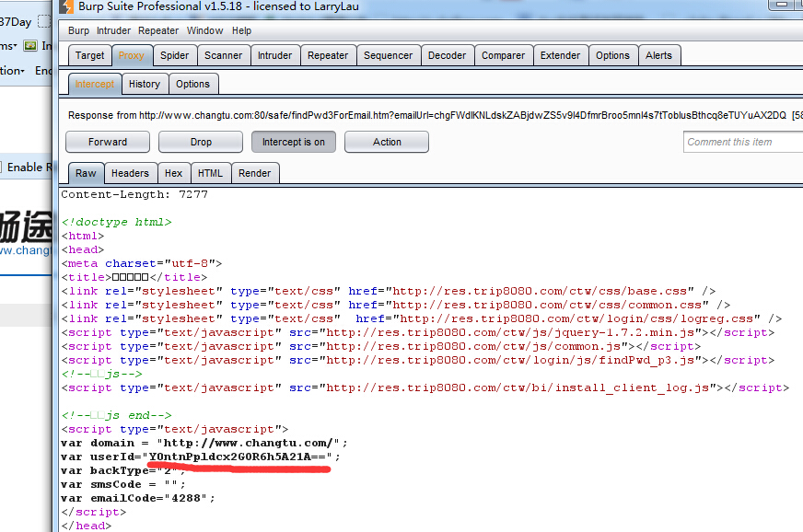Viewport: 803px width, 532px height.
Task: Switch to the Spider tab
Action: (x=175, y=55)
